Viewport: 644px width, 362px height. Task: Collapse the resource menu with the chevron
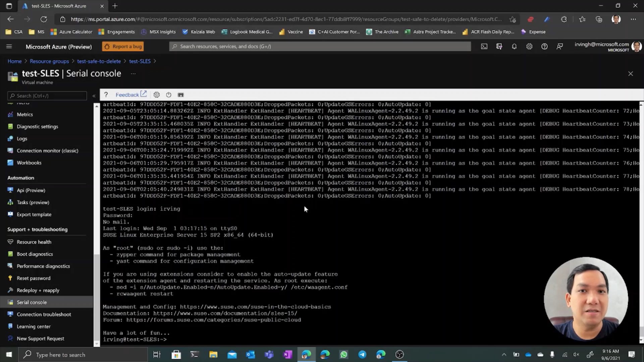94,96
